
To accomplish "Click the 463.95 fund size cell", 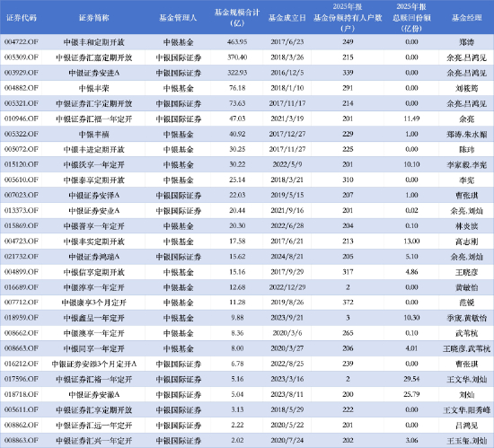I will click(237, 42).
